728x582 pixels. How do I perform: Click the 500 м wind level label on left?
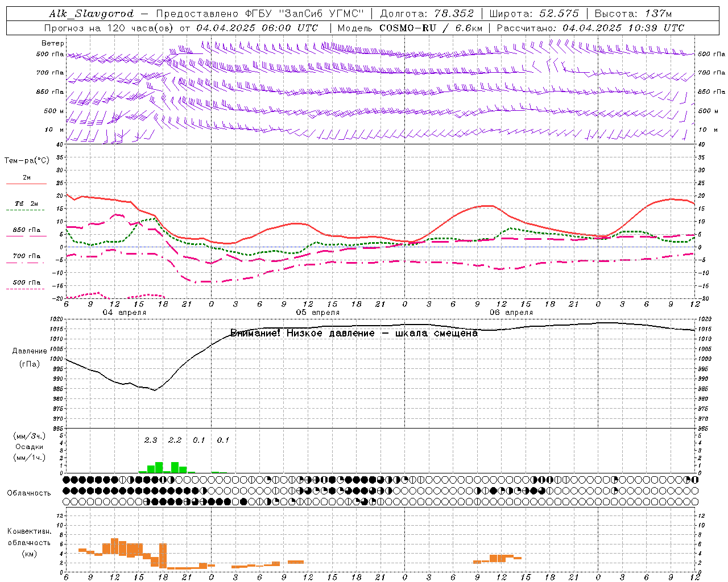tap(54, 111)
